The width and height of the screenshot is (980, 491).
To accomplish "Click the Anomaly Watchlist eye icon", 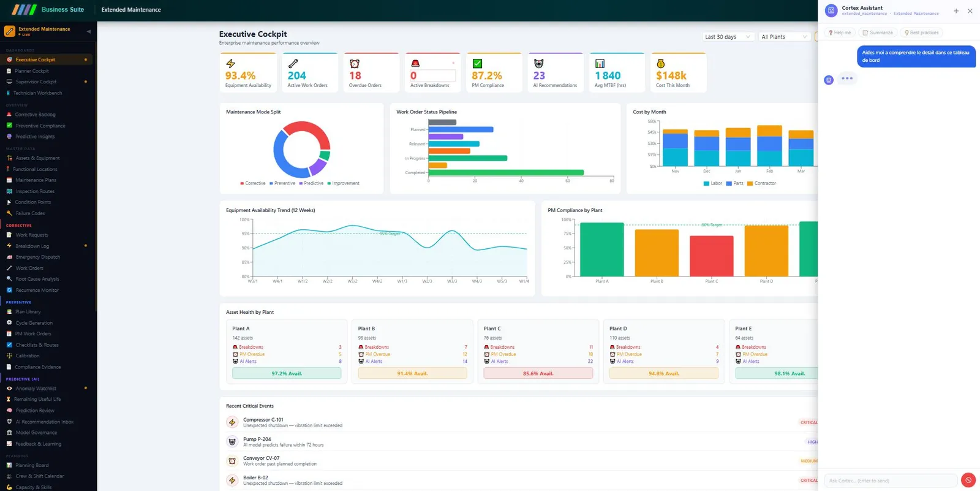I will point(9,389).
